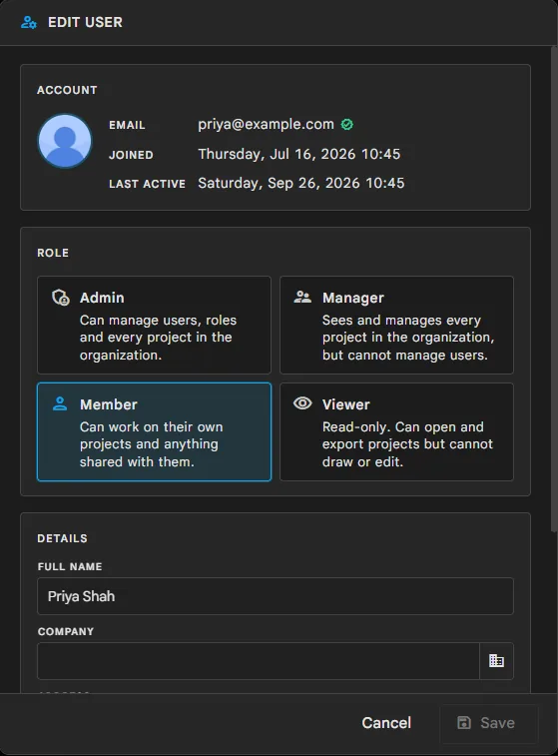Select the Manager role card
Viewport: 558px width, 756px height.
[396, 325]
